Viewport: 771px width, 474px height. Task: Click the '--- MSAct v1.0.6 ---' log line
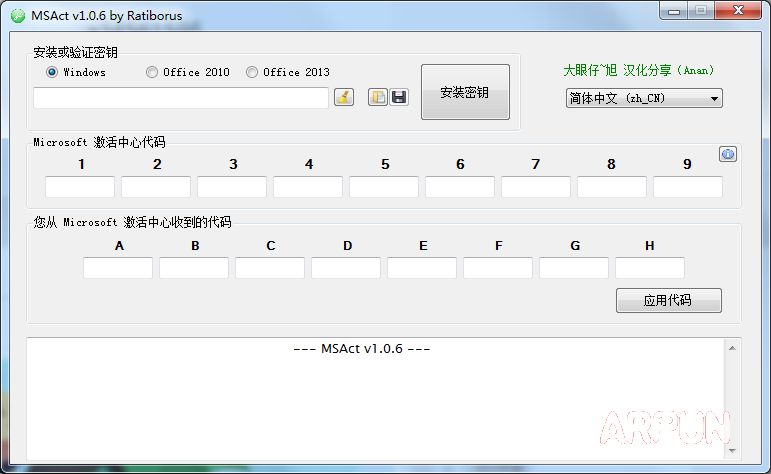361,349
